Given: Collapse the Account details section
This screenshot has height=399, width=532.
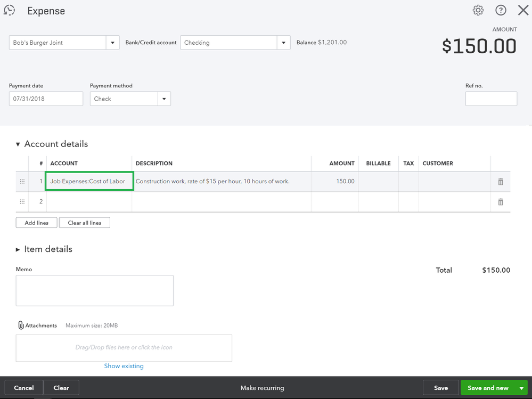Looking at the screenshot, I should coord(18,144).
